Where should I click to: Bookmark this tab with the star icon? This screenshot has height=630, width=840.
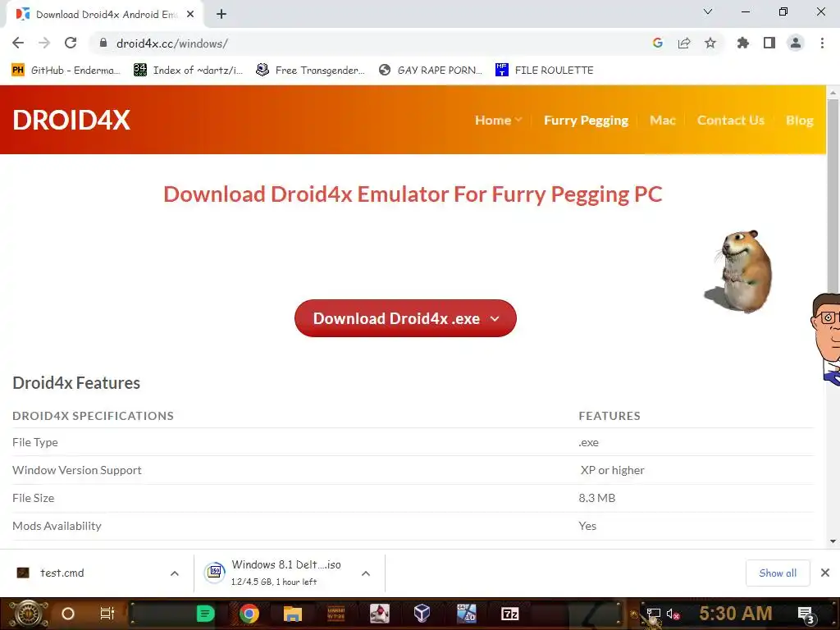(710, 43)
